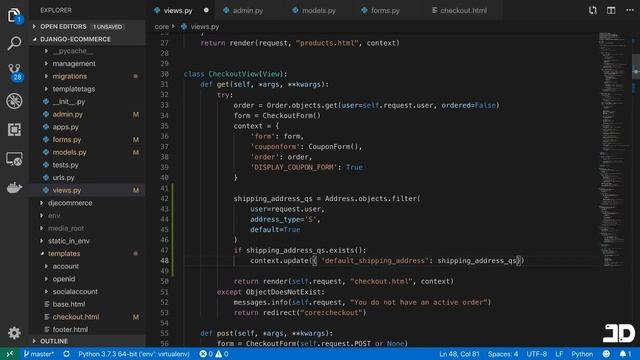Click the Open Changes icon in editor toolbar
Image resolution: width=640 pixels, height=360 pixels.
tap(592, 11)
